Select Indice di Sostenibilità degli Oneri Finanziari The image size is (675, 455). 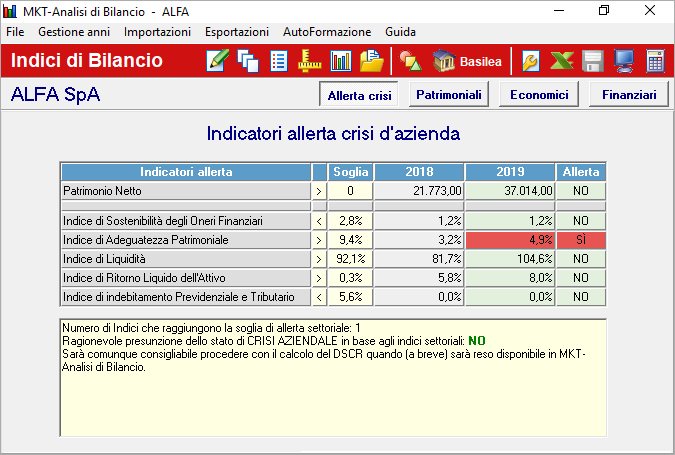[x=186, y=221]
